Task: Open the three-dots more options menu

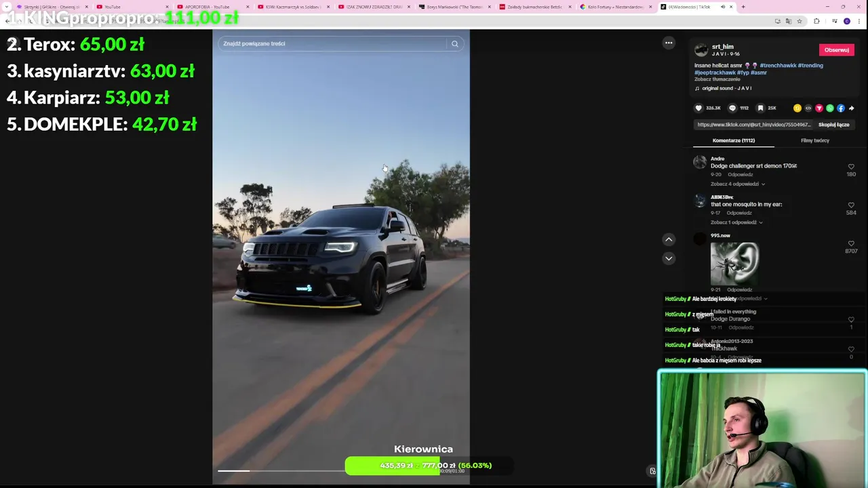Action: click(x=669, y=43)
